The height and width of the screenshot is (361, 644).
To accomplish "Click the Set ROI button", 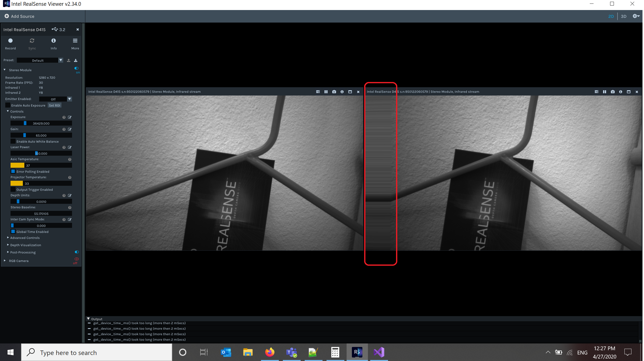I will 54,105.
